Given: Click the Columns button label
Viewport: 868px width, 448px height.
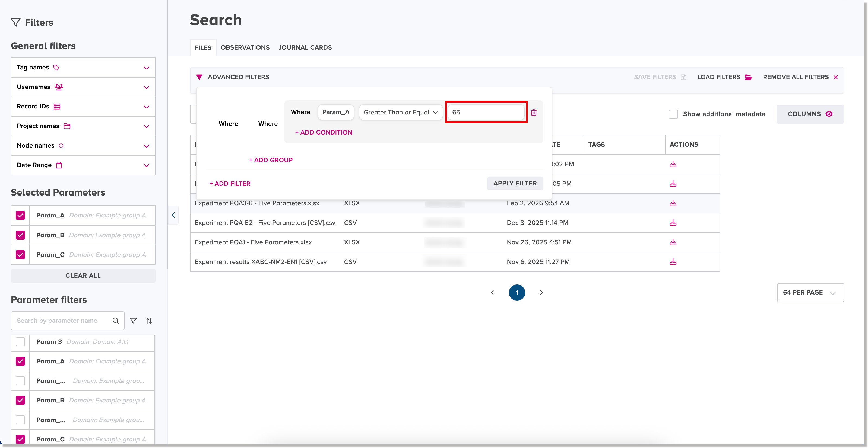Looking at the screenshot, I should [804, 114].
